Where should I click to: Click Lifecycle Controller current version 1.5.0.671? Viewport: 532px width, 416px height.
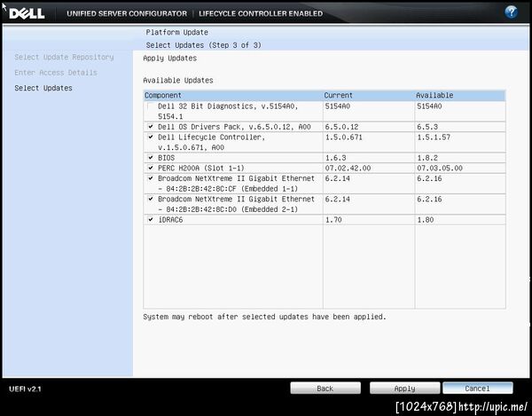click(344, 137)
